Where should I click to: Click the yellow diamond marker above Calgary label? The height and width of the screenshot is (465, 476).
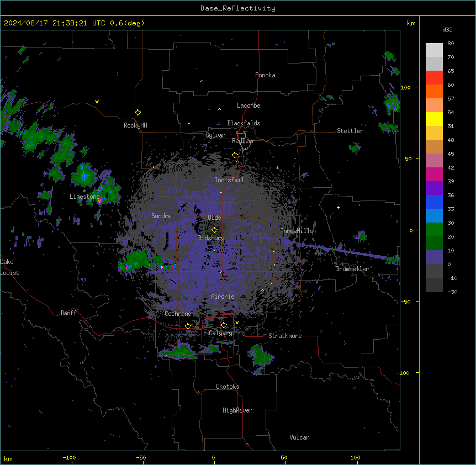(224, 325)
